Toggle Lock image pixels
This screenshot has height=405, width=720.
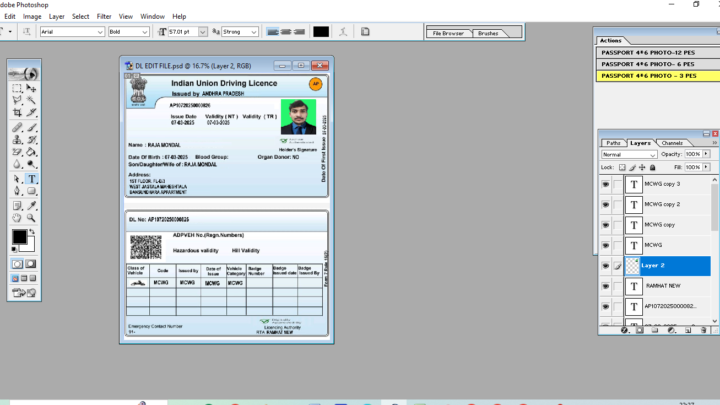(632, 168)
